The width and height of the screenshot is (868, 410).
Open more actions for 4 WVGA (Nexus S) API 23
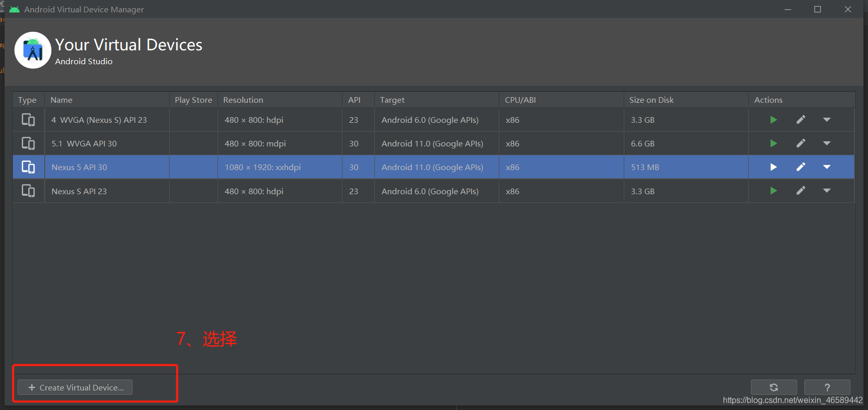(827, 120)
